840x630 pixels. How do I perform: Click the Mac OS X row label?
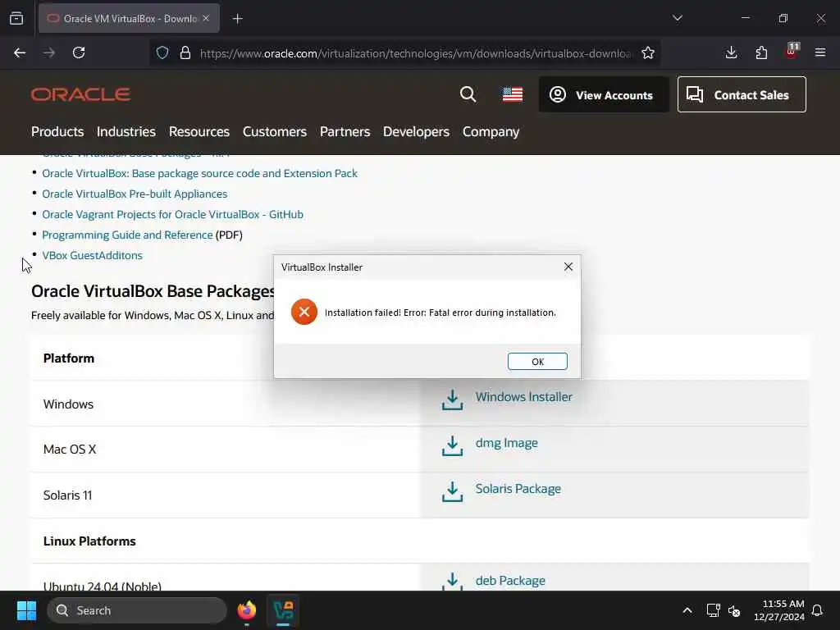(70, 450)
